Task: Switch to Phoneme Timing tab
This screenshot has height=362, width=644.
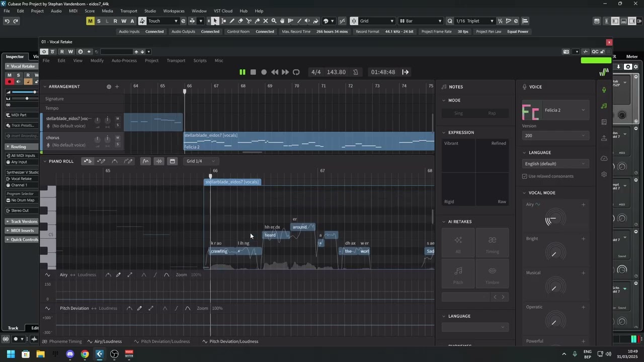Action: coord(62,342)
